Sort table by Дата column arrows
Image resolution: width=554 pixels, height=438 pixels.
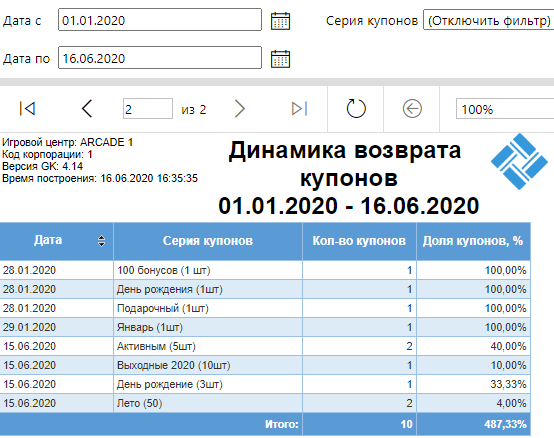[x=101, y=241]
